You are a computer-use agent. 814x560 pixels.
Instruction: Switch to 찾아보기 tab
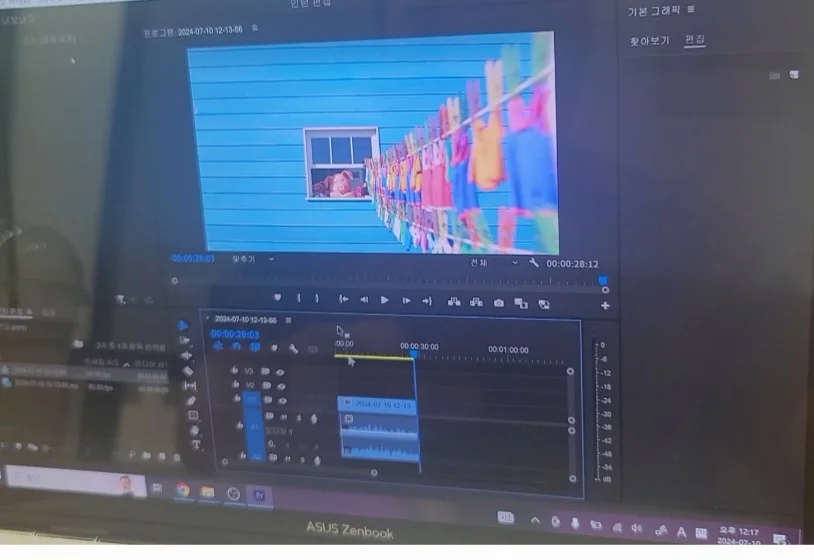pyautogui.click(x=649, y=41)
